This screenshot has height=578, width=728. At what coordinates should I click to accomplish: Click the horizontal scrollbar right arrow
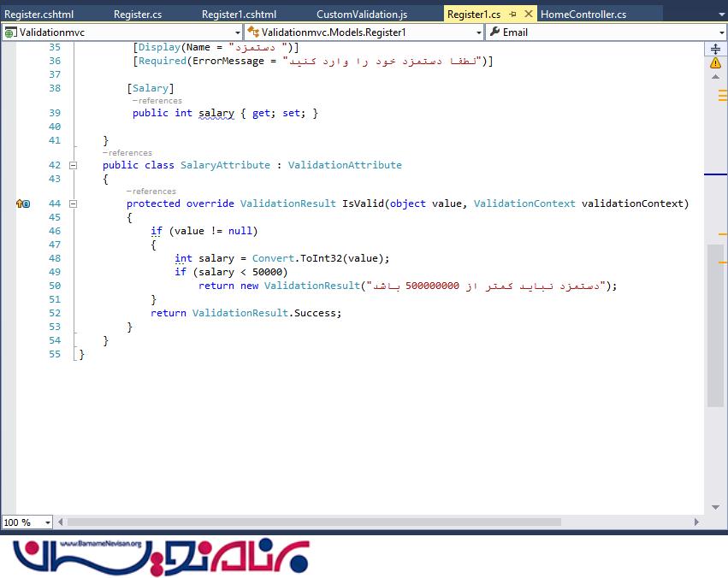coord(698,522)
